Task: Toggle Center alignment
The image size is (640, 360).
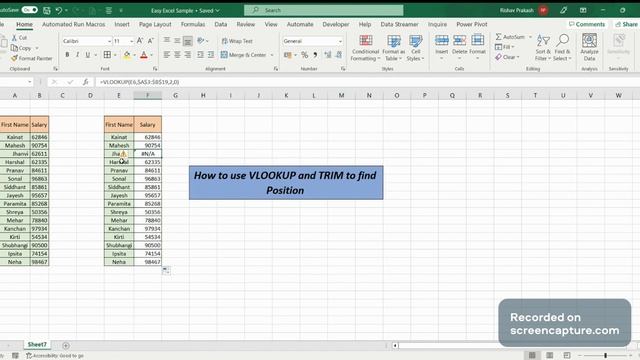Action: point(177,55)
